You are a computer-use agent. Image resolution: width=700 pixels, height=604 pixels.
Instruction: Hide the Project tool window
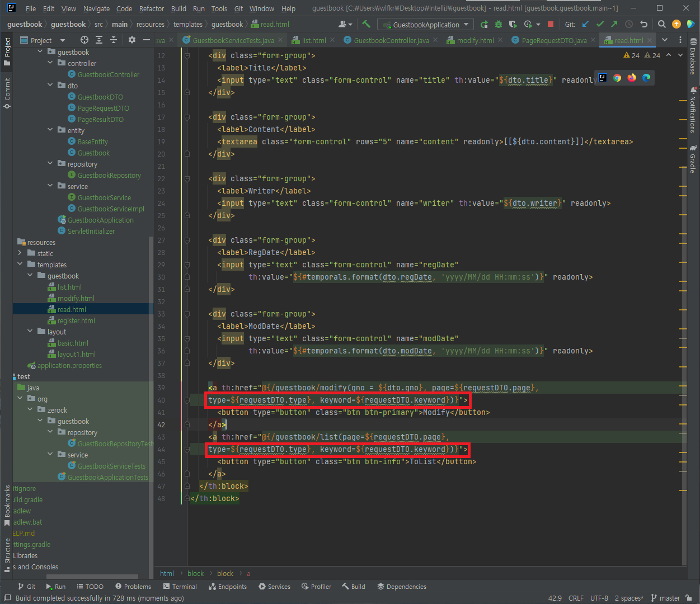[147, 40]
